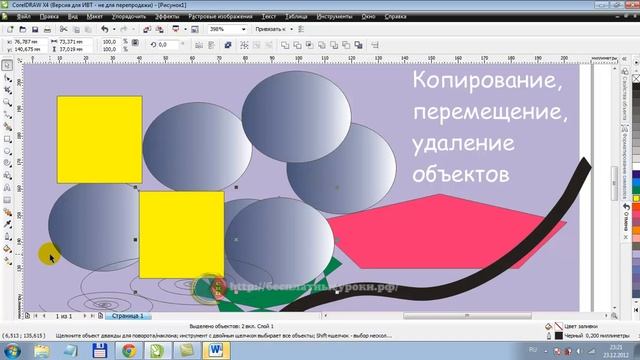Intersect the selected objects
Image resolution: width=640 pixels, height=360 pixels.
(309, 45)
